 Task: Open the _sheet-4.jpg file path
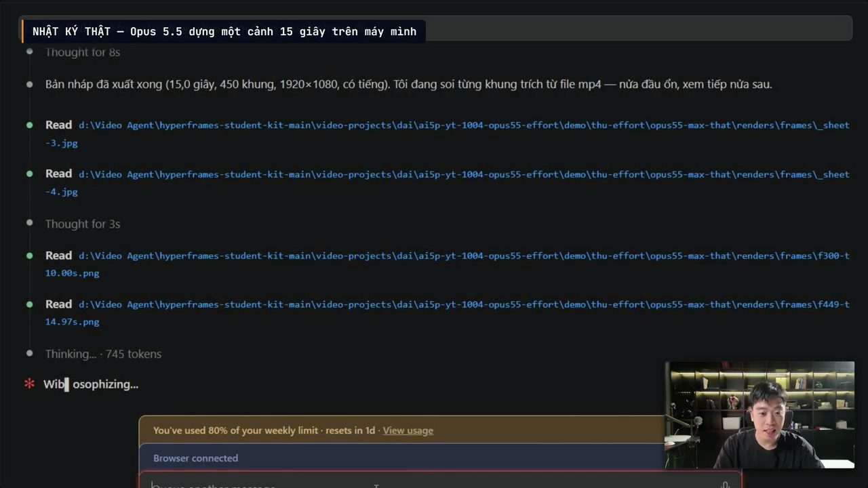pos(448,183)
